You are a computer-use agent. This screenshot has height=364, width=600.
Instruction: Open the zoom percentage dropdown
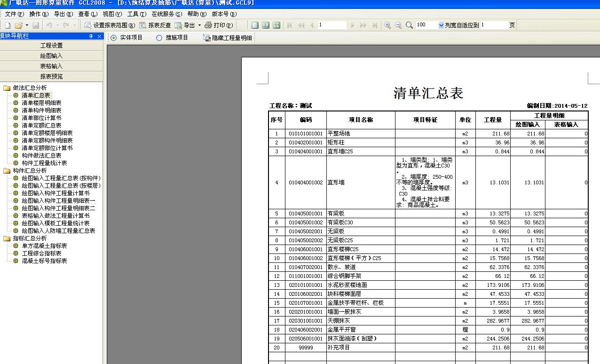(441, 25)
